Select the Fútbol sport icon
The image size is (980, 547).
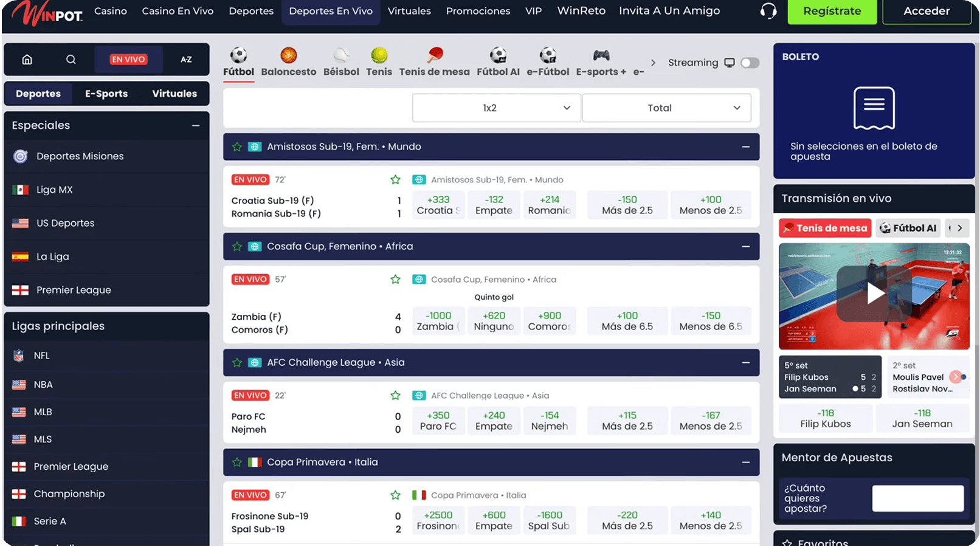[238, 55]
